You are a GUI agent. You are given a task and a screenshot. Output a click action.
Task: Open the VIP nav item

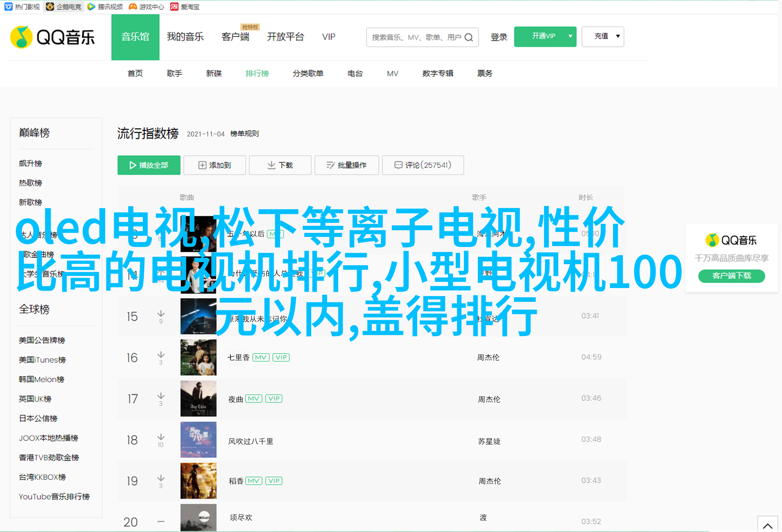pos(328,37)
